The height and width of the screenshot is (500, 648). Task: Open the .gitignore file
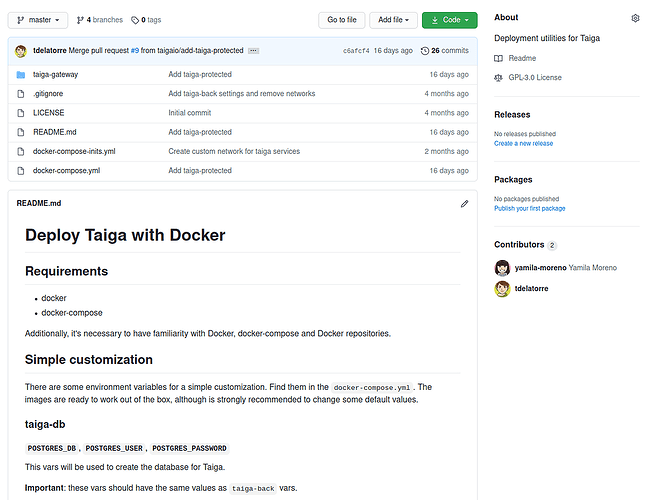(48, 94)
